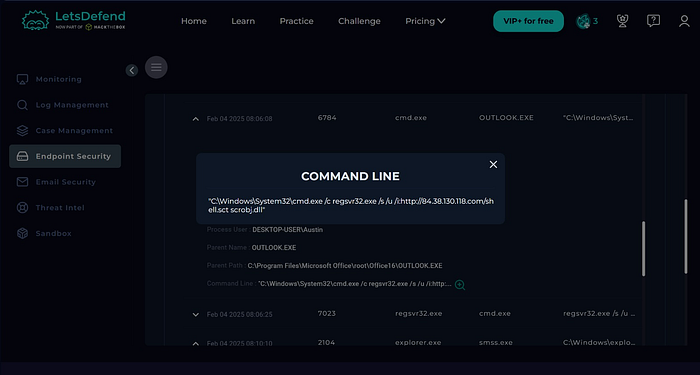Click the Sandbox cube icon
700x375 pixels.
[22, 233]
